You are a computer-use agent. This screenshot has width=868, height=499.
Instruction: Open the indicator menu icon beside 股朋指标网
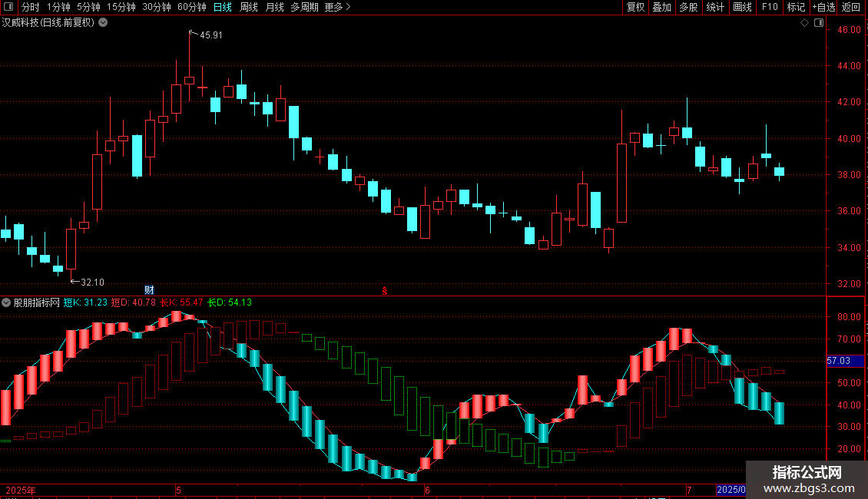tap(6, 302)
